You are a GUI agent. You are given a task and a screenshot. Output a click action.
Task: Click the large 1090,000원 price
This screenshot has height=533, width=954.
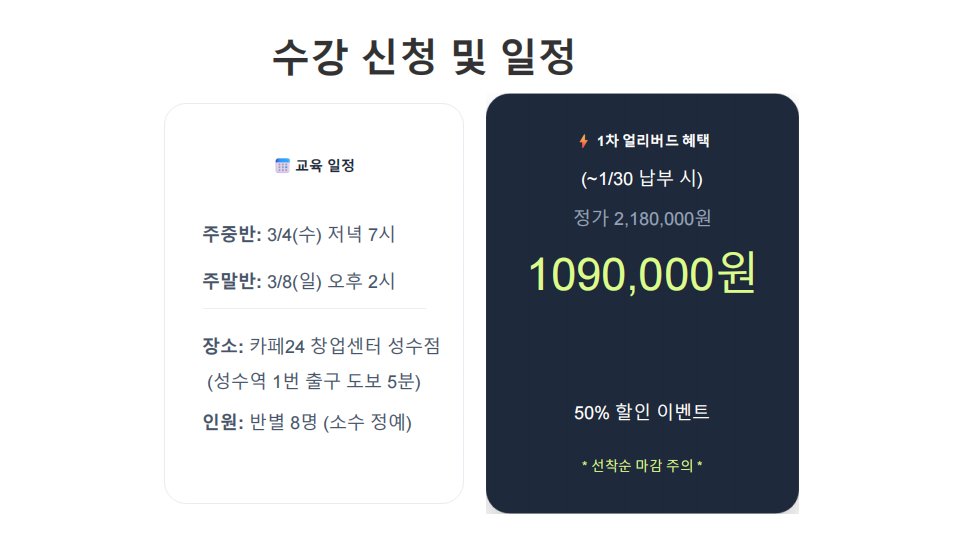[642, 273]
